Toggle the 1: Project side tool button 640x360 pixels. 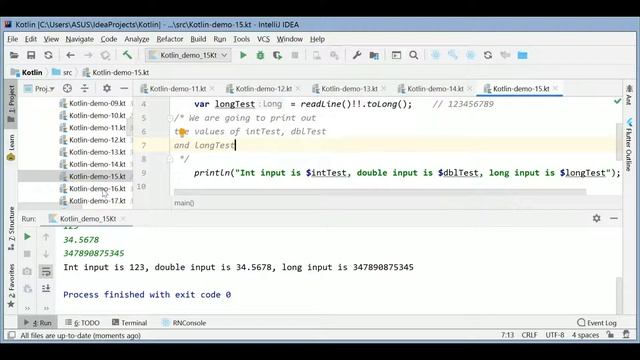(11, 104)
